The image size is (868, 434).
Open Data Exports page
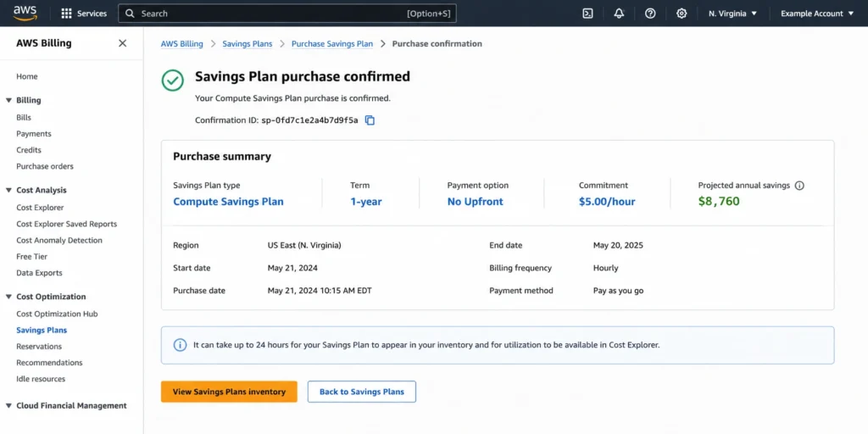(x=39, y=273)
